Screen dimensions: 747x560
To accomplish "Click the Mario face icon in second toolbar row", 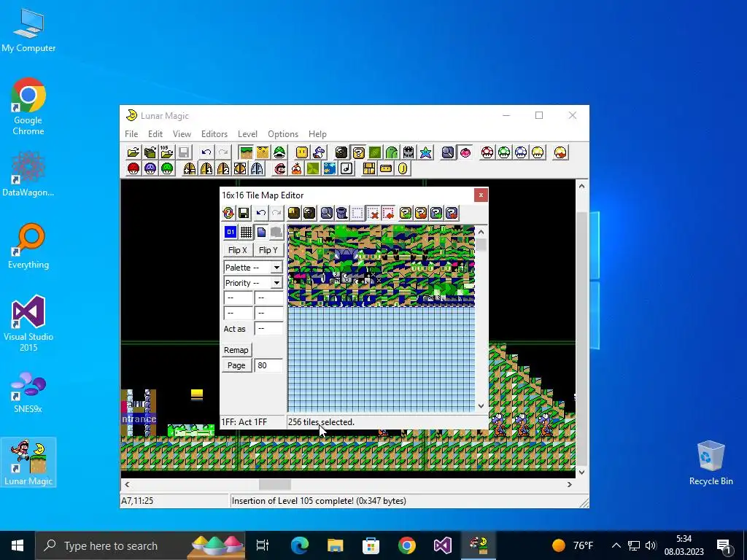I will pos(280,168).
